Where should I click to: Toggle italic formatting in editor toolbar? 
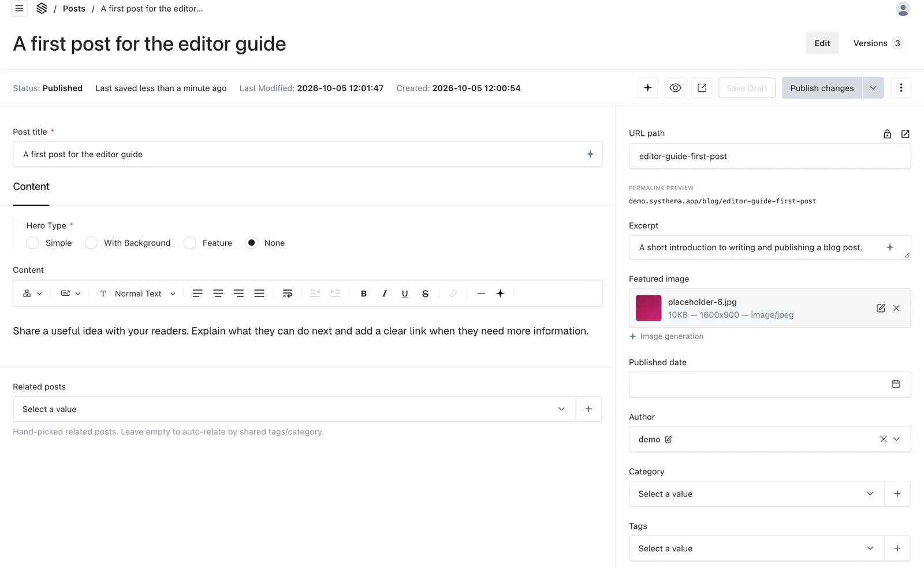tap(384, 294)
